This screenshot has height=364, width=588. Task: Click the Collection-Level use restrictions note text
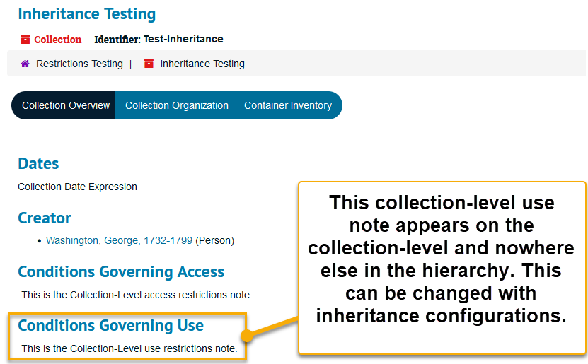click(x=129, y=348)
